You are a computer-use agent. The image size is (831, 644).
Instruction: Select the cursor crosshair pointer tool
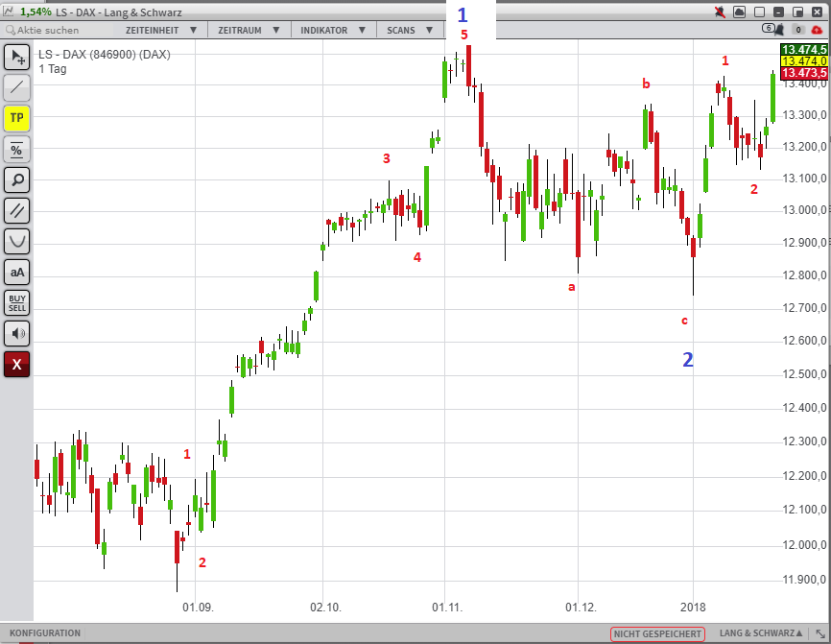tap(17, 58)
